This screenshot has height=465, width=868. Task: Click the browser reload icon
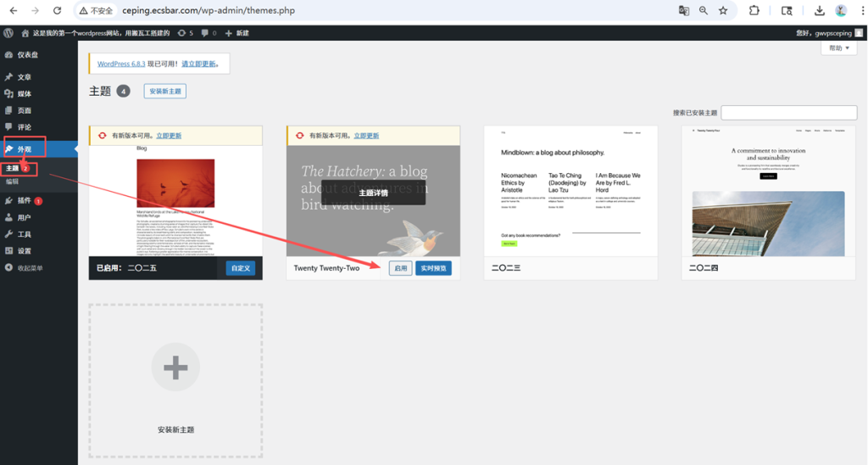coord(57,11)
